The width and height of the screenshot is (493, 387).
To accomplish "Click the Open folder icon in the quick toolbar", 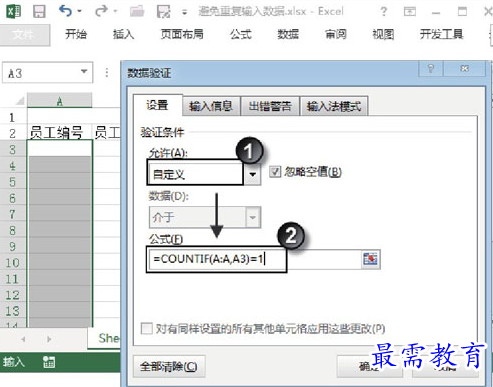I will tap(137, 12).
